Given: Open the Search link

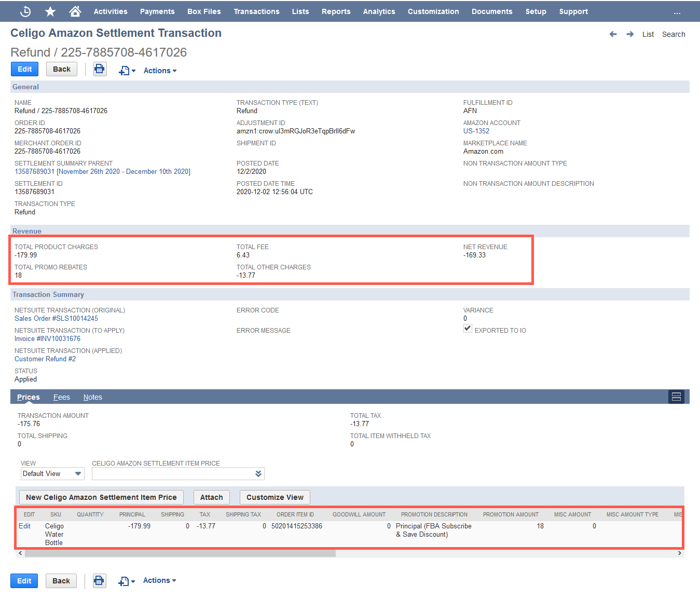Looking at the screenshot, I should (x=674, y=34).
